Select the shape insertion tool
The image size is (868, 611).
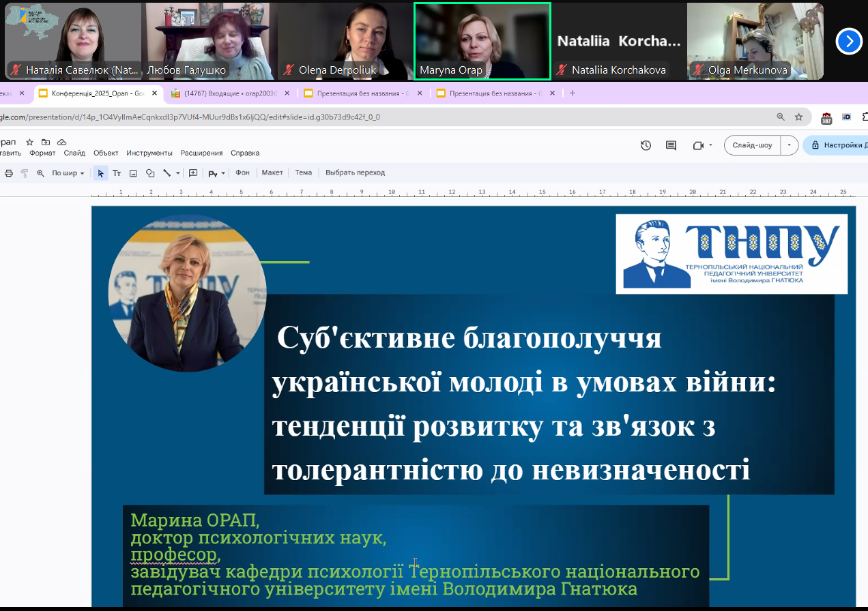[150, 173]
